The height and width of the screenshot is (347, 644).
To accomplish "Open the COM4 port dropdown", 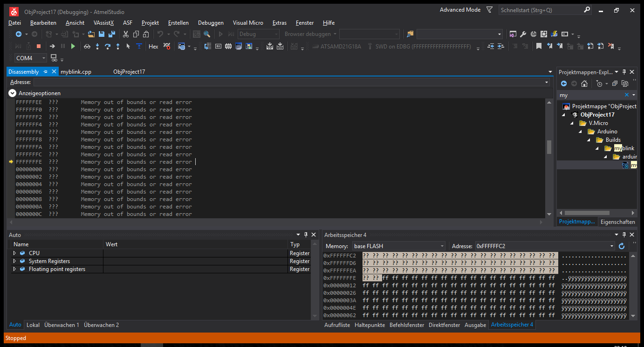I will 44,58.
